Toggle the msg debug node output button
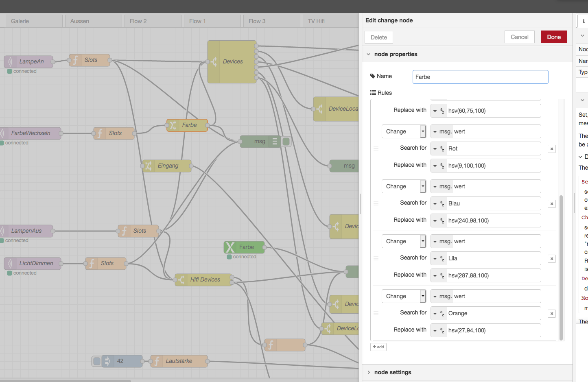The height and width of the screenshot is (382, 588). pos(286,142)
